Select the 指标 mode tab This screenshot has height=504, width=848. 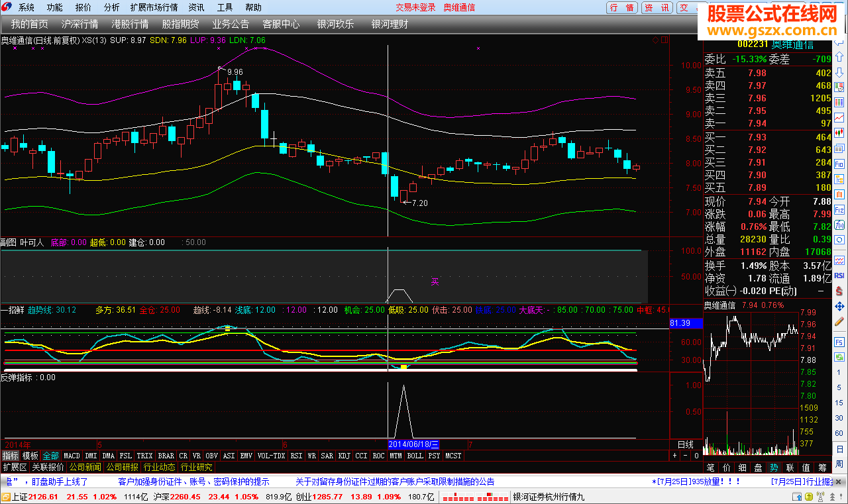10,456
